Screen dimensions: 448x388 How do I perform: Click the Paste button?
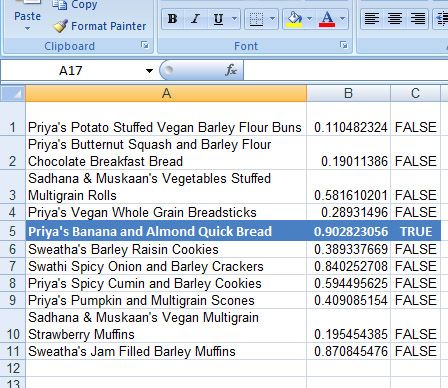tap(27, 11)
